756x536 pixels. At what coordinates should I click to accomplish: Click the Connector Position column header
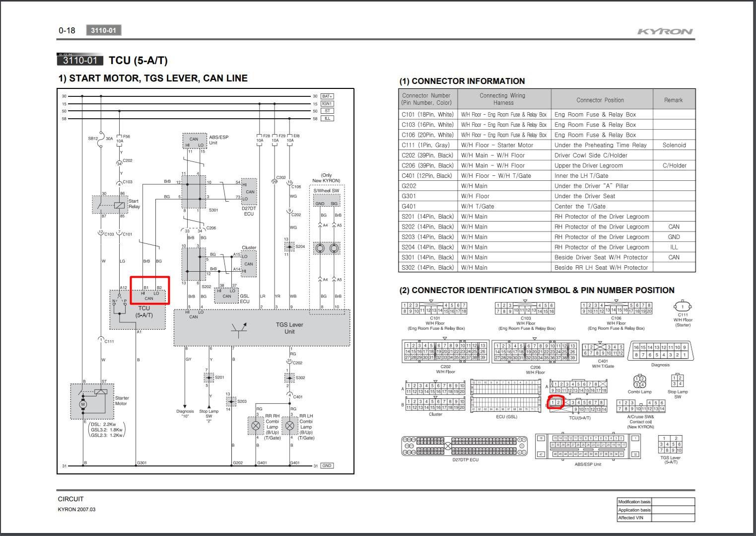pyautogui.click(x=600, y=99)
